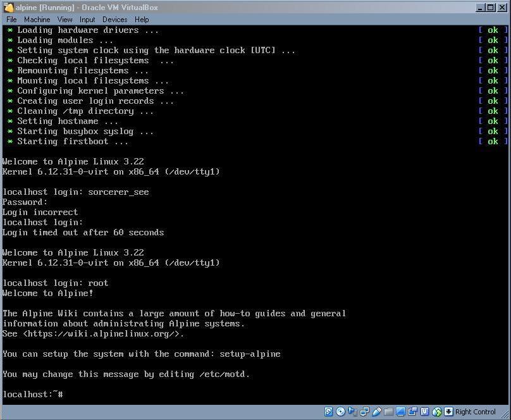
Task: Click the hard disk activity status icon
Action: coord(328,412)
